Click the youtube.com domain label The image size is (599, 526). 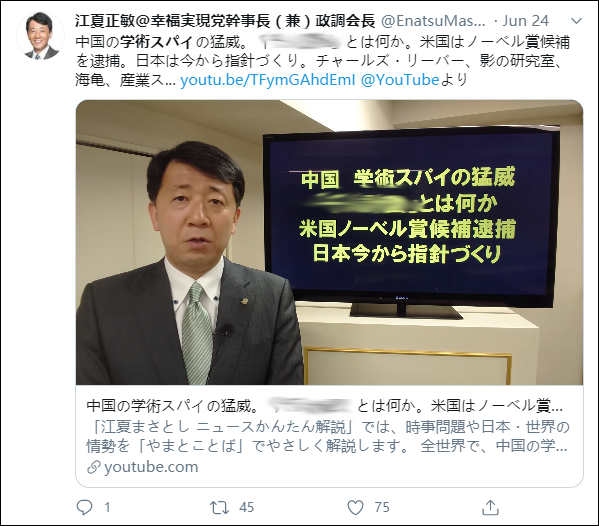tap(151, 467)
